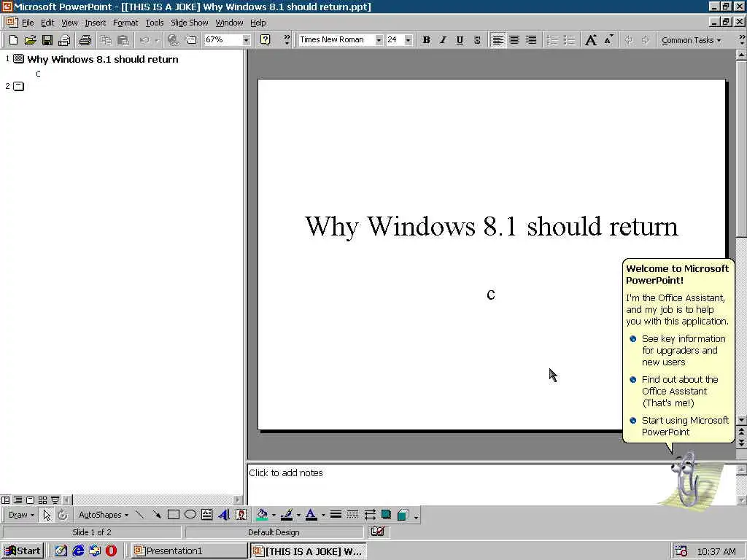Screen dimensions: 747x560
Task: Open the File menu
Action: (28, 23)
